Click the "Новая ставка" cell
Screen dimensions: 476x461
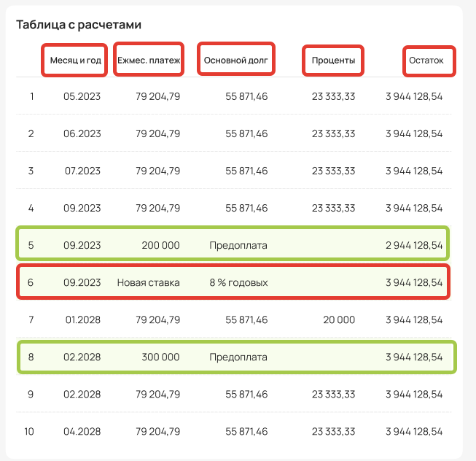point(149,282)
